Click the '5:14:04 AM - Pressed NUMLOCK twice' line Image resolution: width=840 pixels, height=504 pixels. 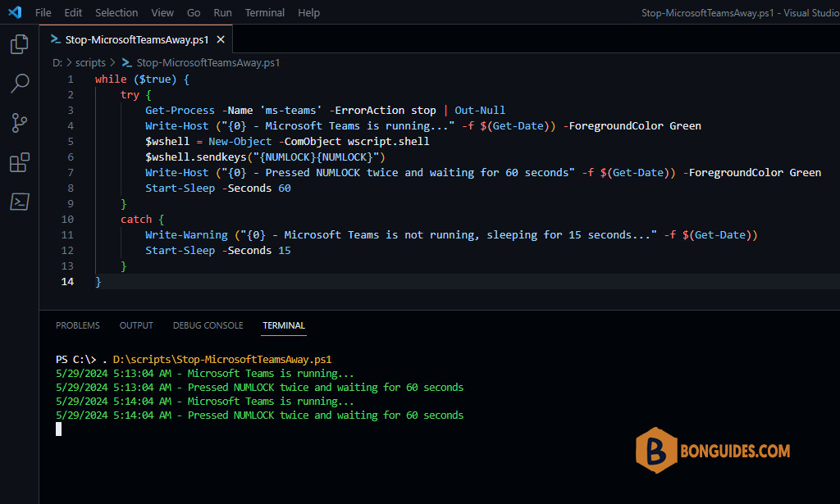[x=259, y=415]
